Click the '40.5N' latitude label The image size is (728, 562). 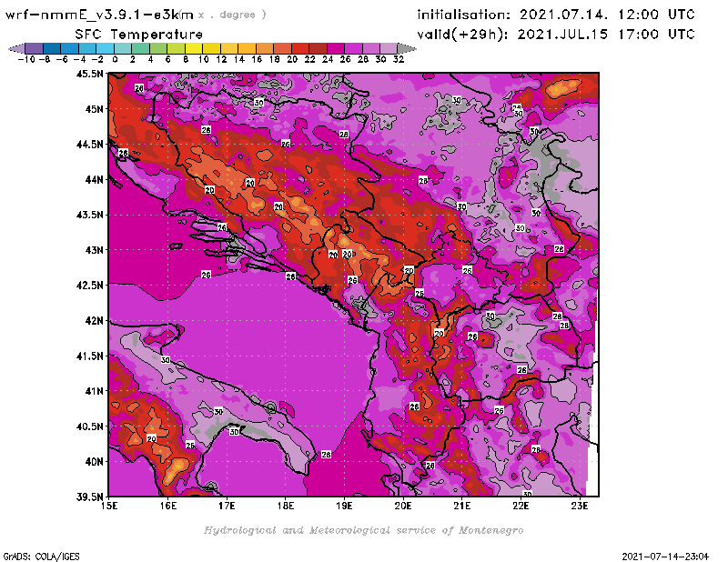pyautogui.click(x=89, y=426)
